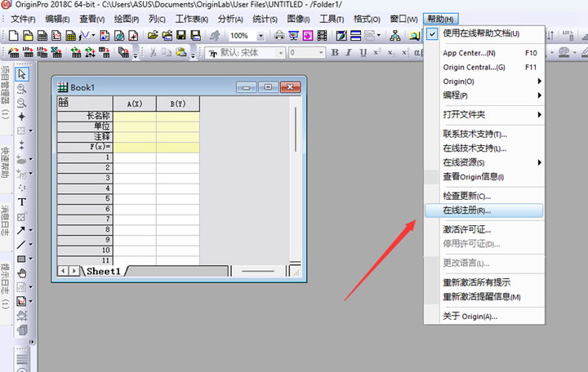The width and height of the screenshot is (588, 372).
Task: Select 联系技术支持(T) menu entry
Action: 483,134
